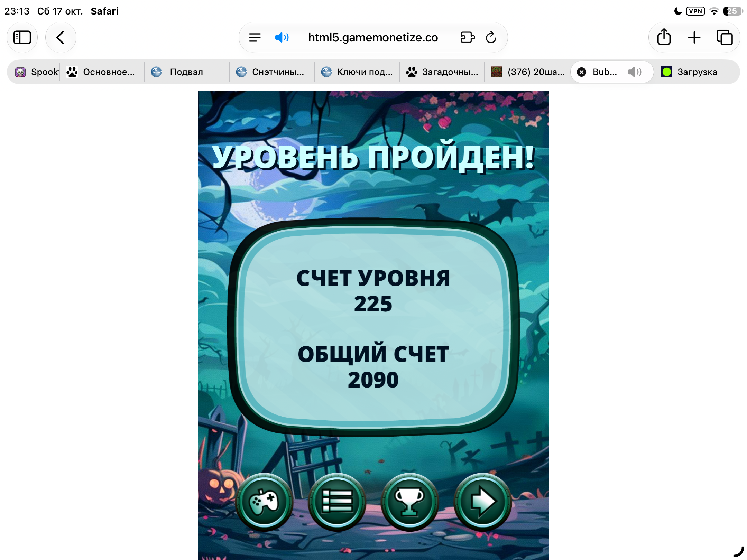Go back to previous page
The image size is (747, 560).
(61, 37)
